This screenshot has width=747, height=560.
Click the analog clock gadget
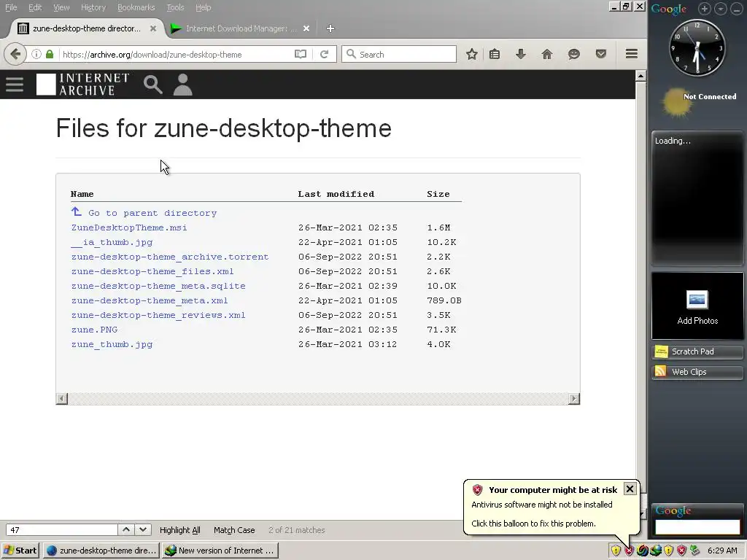pyautogui.click(x=697, y=47)
